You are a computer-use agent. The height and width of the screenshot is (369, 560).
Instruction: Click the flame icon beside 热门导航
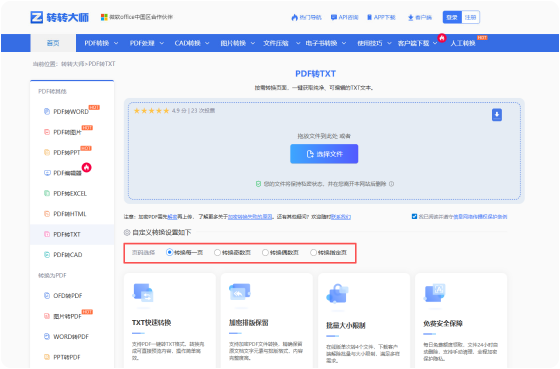click(x=294, y=17)
